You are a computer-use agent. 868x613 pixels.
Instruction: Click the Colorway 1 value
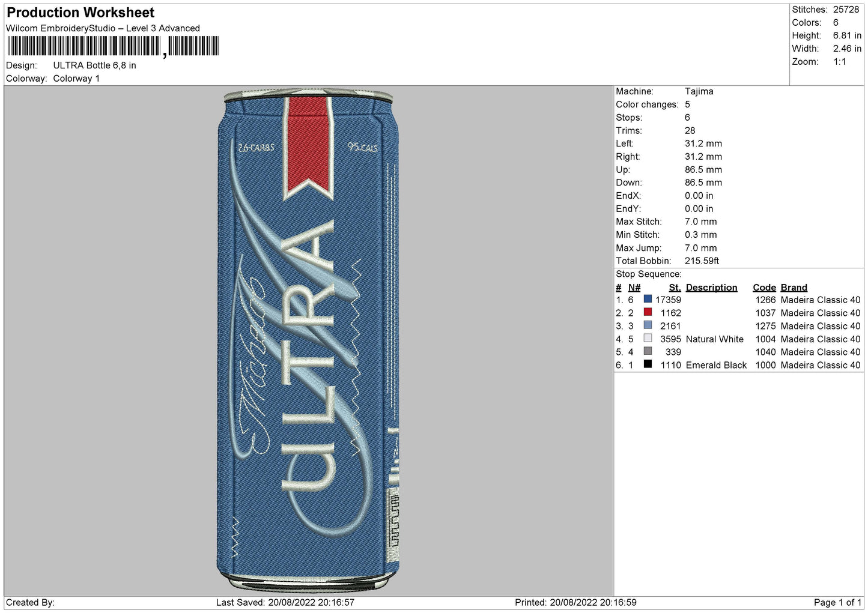click(x=76, y=79)
